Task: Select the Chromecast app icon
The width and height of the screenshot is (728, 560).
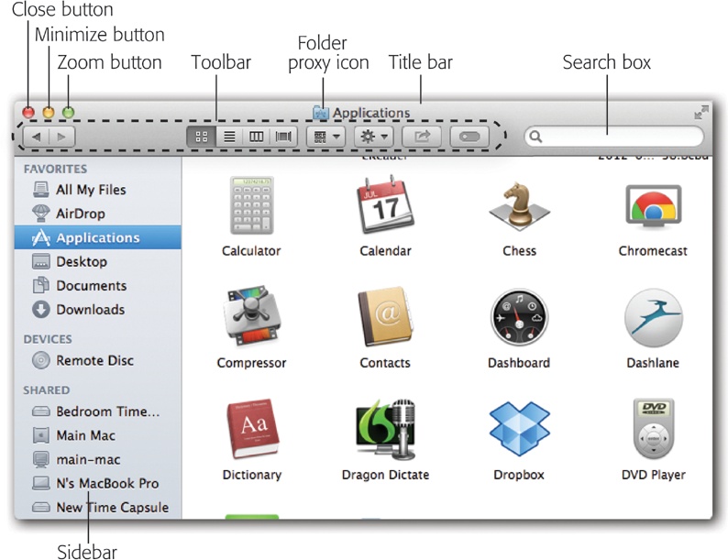Action: 653,206
